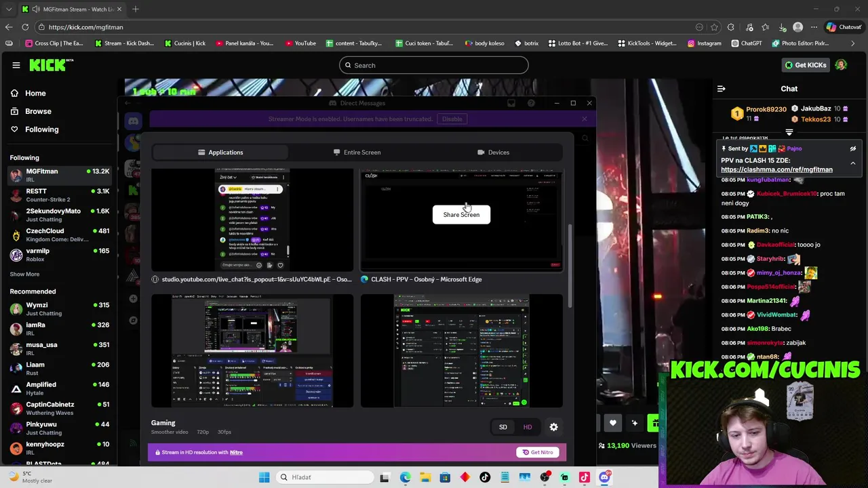Click the heart follow icon below stream
Viewport: 868px width, 488px height.
(612, 424)
